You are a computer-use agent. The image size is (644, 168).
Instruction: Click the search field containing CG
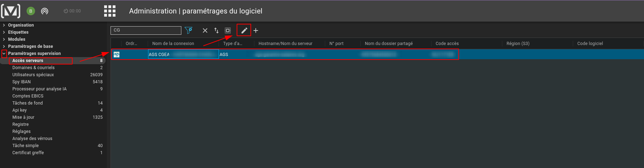(x=146, y=30)
